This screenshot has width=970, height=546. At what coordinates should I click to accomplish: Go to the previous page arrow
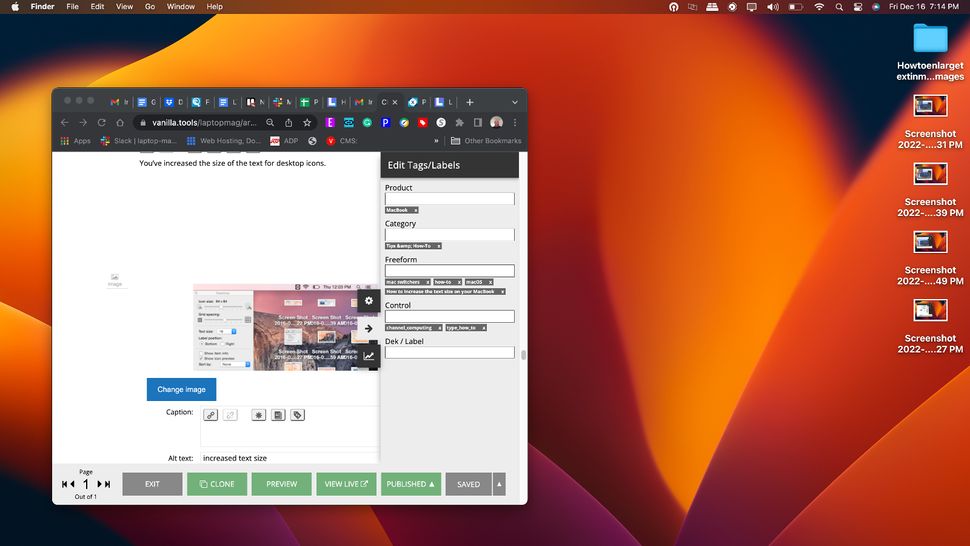click(x=72, y=484)
